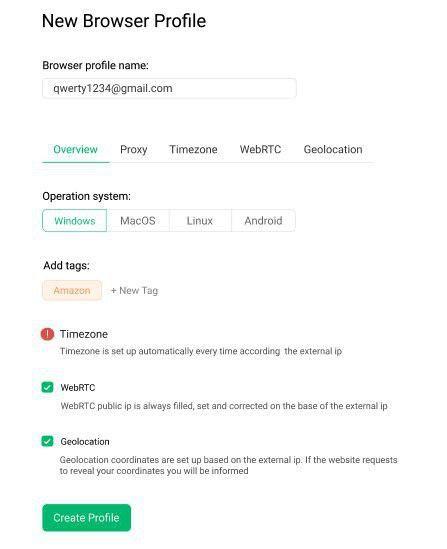Click the Timezone section heading
The image size is (447, 549).
(84, 334)
